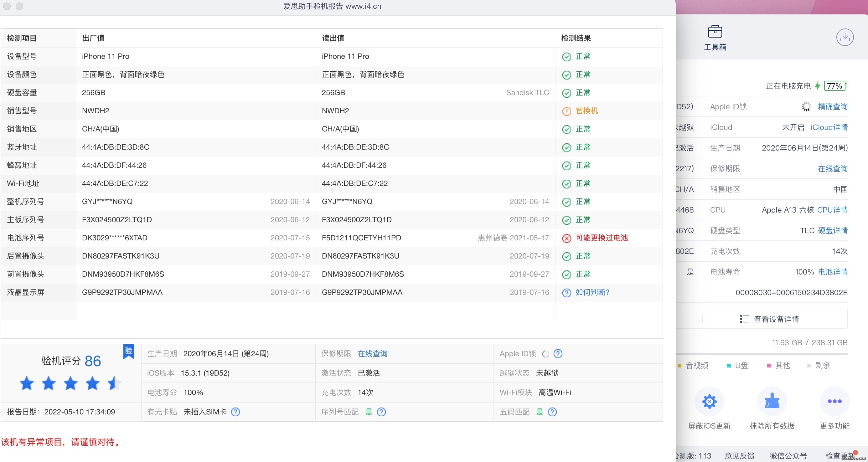Click the storage usage bar

762,354
